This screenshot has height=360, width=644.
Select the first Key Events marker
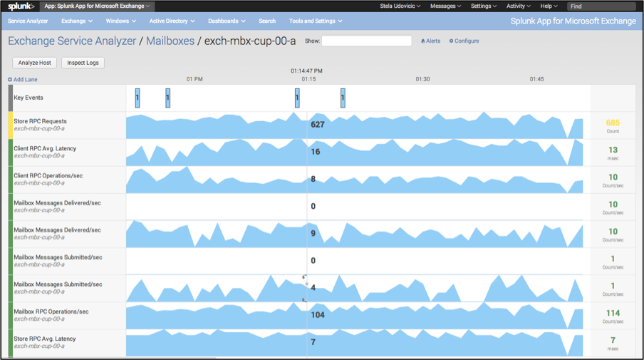137,98
